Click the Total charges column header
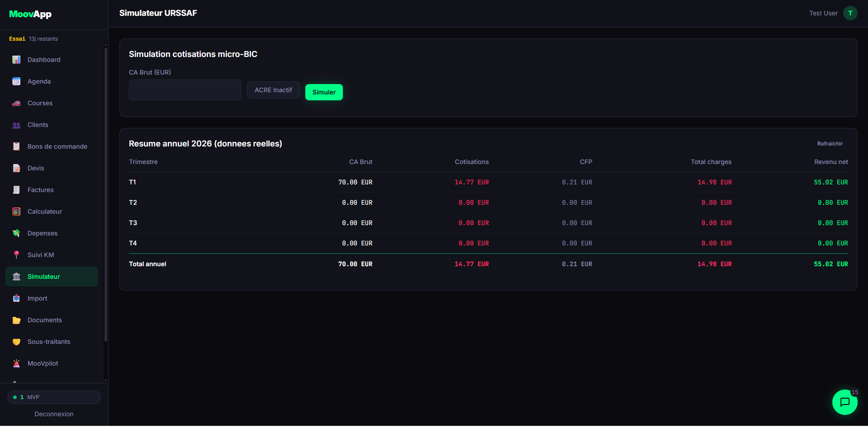The width and height of the screenshot is (868, 428). click(711, 162)
